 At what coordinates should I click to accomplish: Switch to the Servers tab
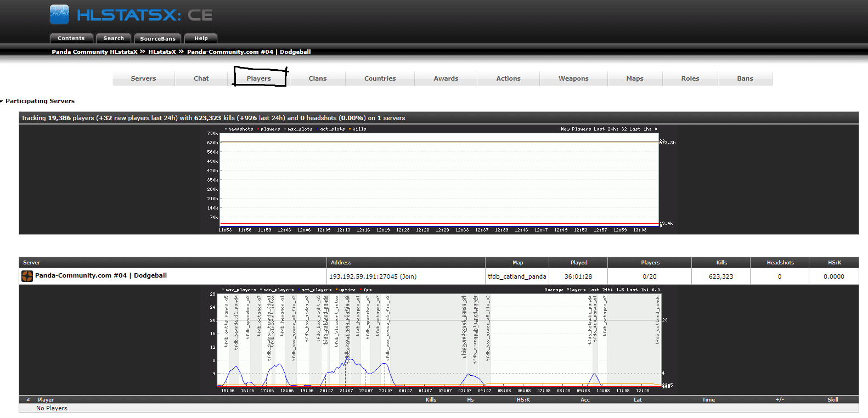point(143,78)
